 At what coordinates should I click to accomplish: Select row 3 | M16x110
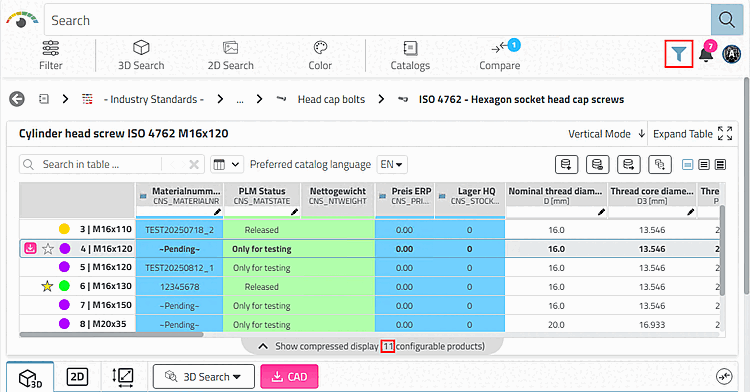[x=106, y=229]
